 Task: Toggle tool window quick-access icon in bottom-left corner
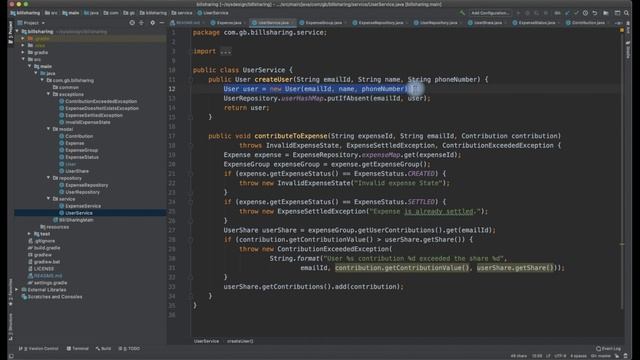point(11,356)
